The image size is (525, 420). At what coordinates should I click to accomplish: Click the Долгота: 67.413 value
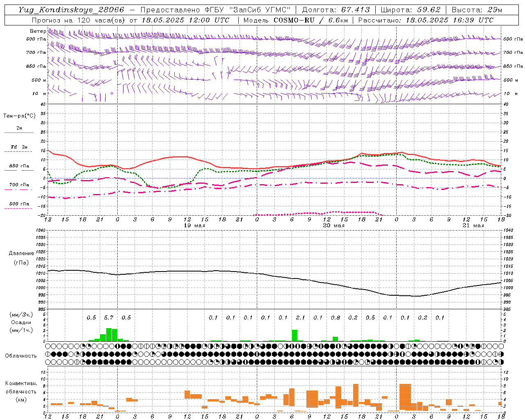(336, 10)
